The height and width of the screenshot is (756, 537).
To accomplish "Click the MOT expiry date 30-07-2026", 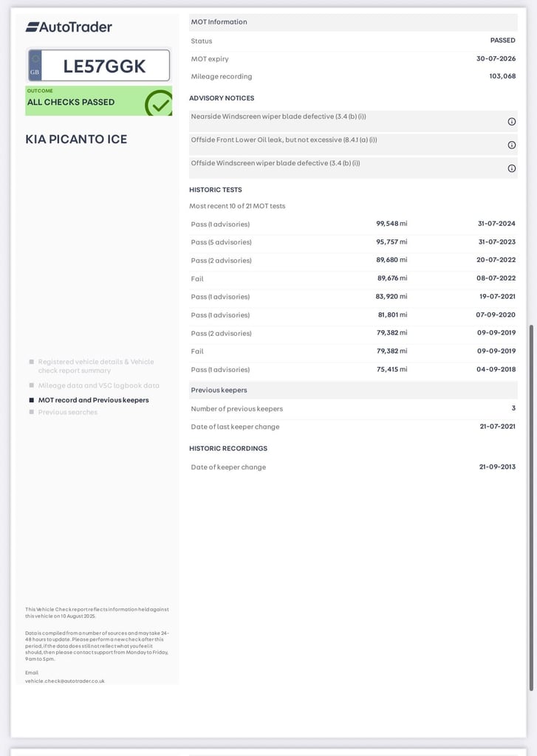I will pos(496,59).
